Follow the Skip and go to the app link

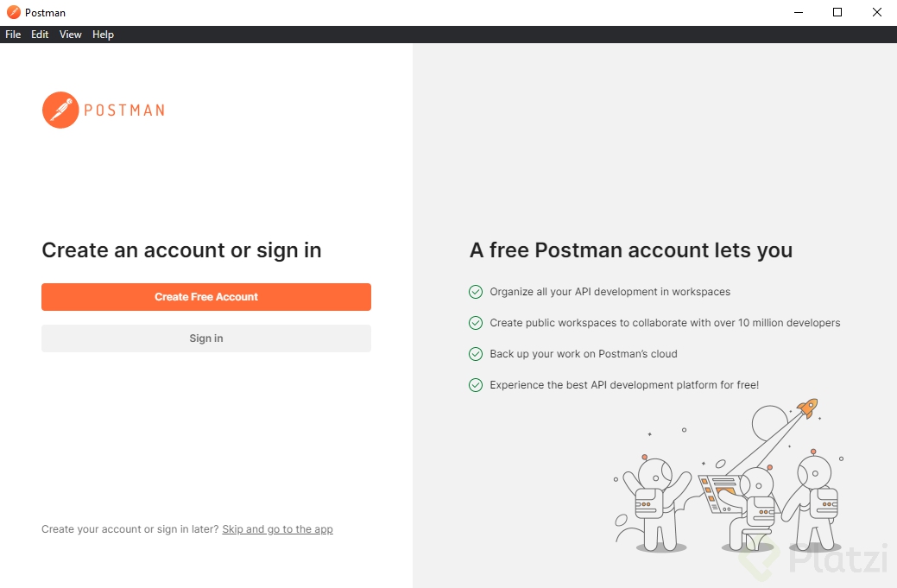[277, 529]
